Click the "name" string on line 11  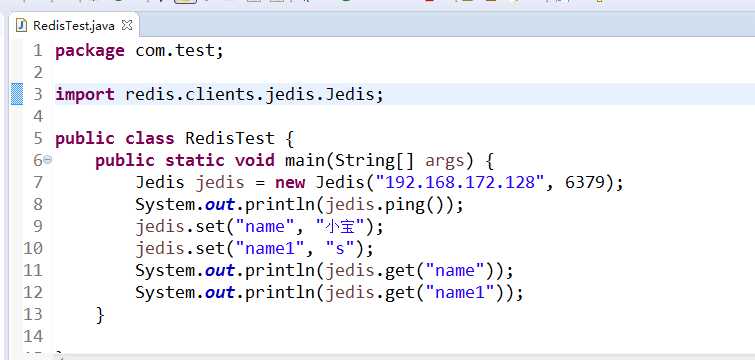tap(454, 271)
